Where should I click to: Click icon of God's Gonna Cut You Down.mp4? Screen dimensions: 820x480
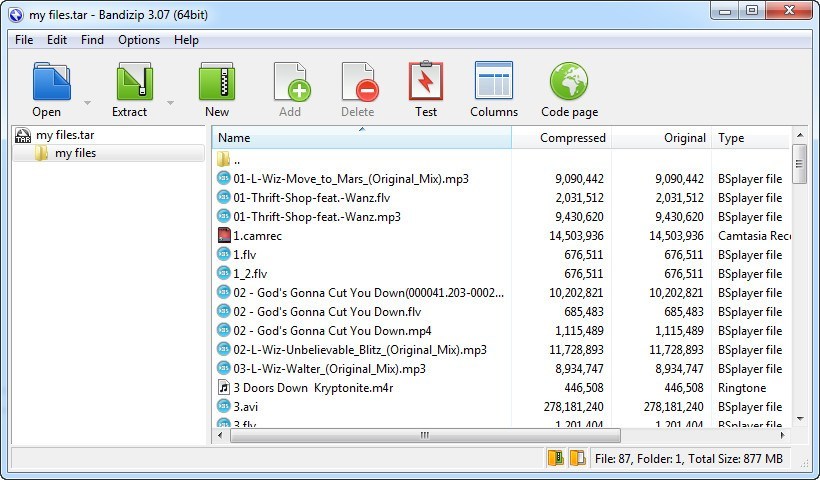click(224, 330)
